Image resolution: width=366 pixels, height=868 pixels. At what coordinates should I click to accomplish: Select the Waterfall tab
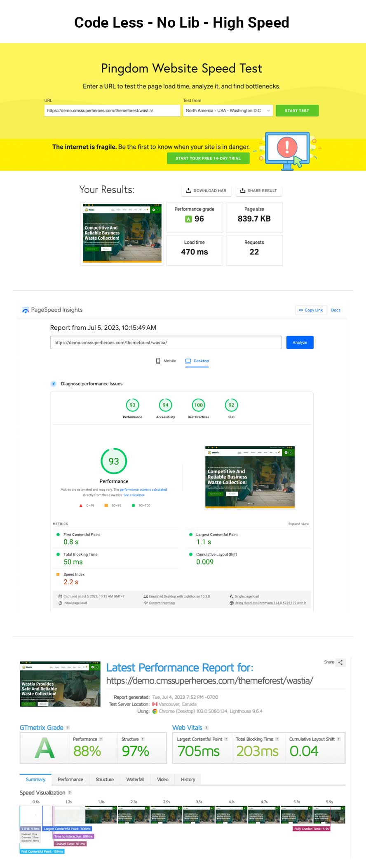click(x=135, y=779)
